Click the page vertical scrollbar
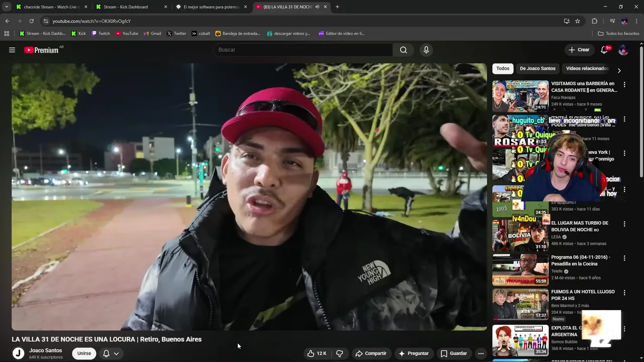The image size is (644, 362). 641,111
